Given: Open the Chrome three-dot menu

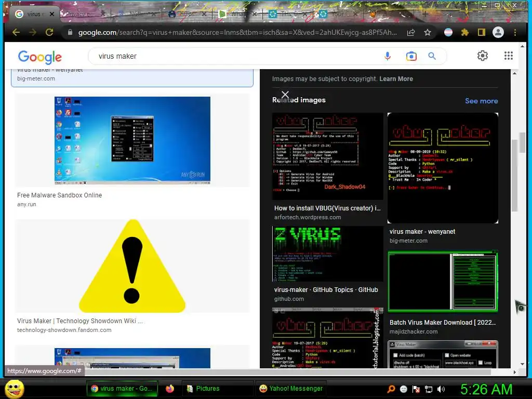Looking at the screenshot, I should pos(515,33).
